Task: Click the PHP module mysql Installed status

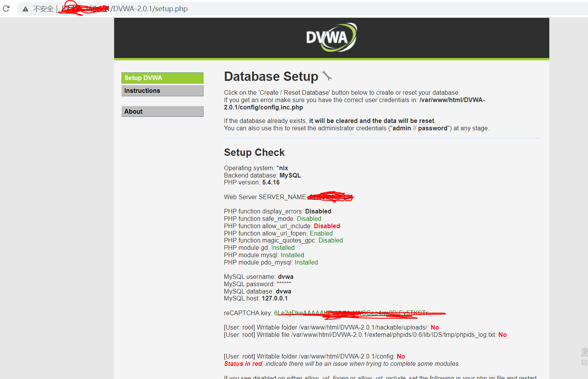Action: [292, 255]
